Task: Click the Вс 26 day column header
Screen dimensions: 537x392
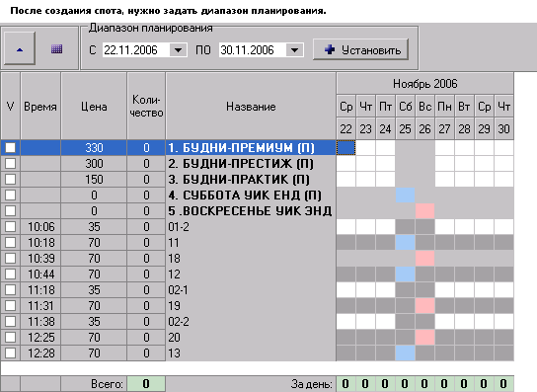Action: click(x=425, y=118)
